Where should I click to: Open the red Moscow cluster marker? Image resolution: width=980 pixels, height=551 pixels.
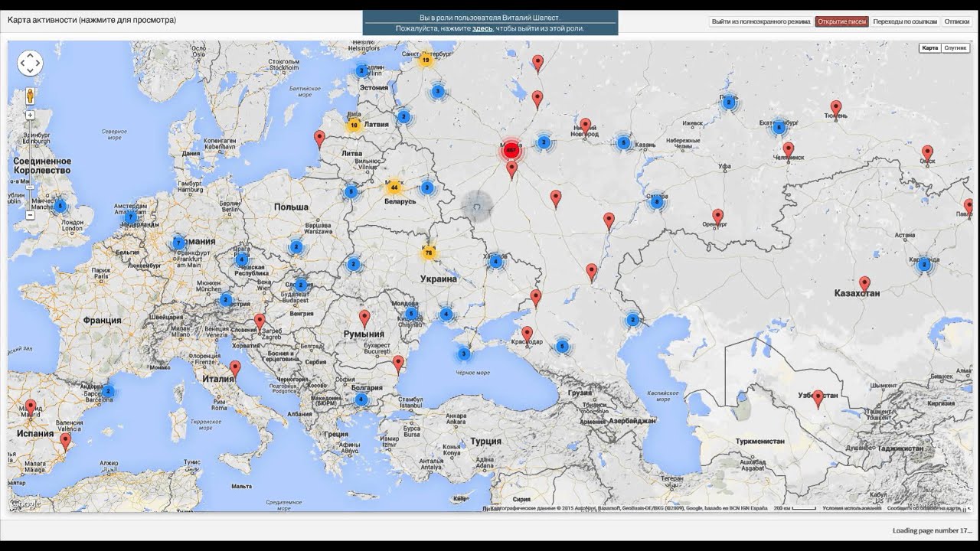click(511, 150)
